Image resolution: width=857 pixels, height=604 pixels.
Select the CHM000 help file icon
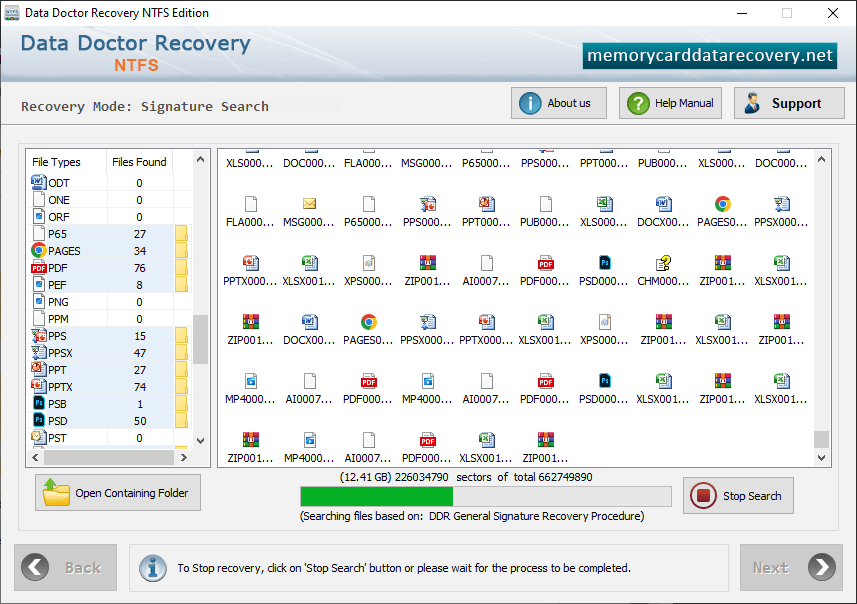click(x=664, y=263)
